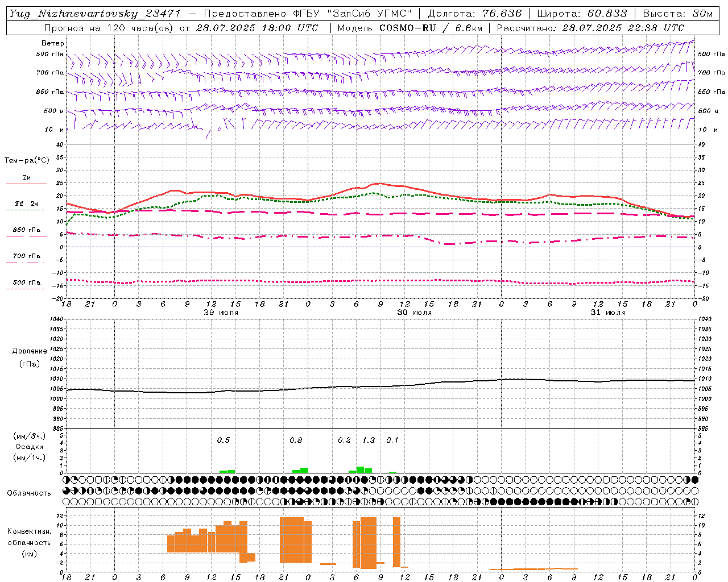728x582 pixels.
Task: Click the 'Облачность' cloudiness label
Action: point(29,493)
